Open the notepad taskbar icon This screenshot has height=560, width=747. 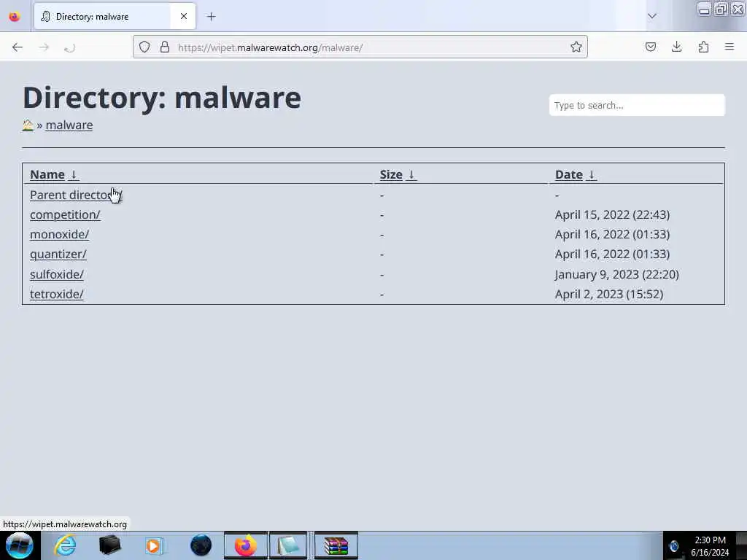click(x=288, y=545)
